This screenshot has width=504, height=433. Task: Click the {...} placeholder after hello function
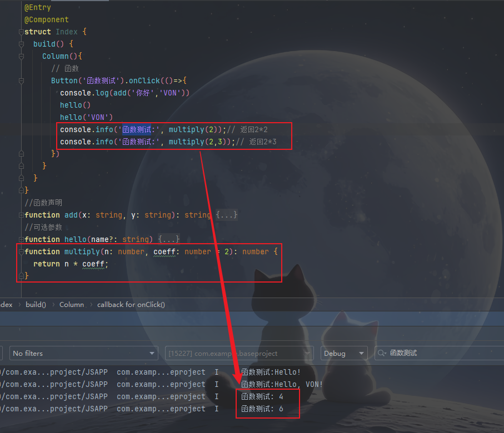169,239
